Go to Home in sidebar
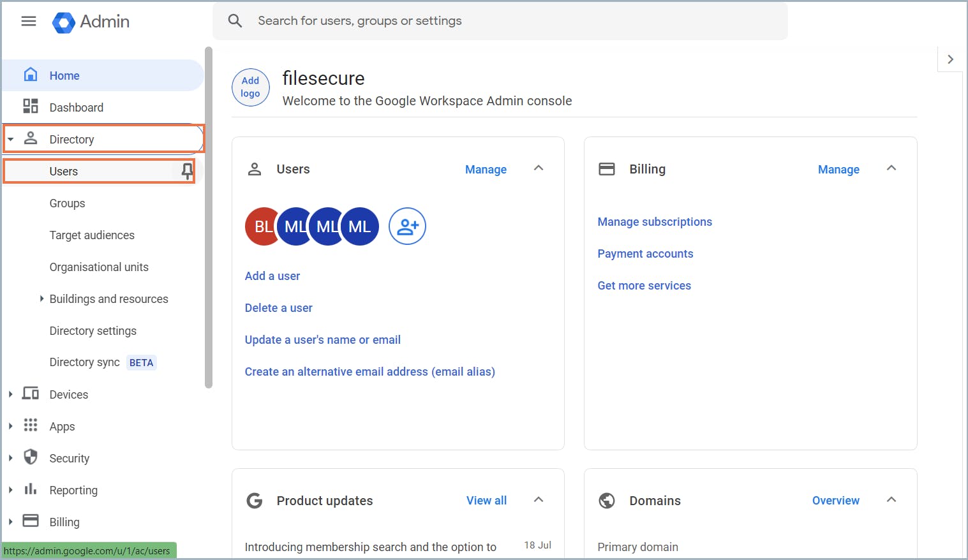This screenshot has height=560, width=968. click(103, 75)
